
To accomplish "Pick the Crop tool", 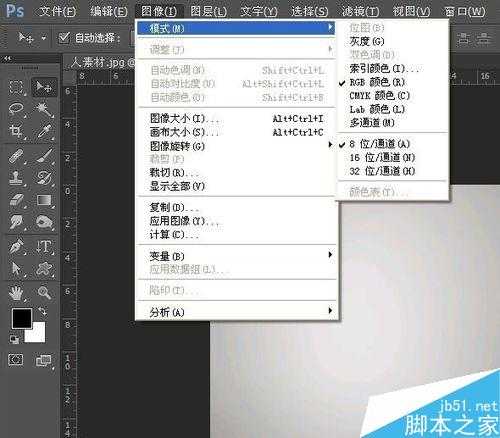I will click(x=16, y=131).
